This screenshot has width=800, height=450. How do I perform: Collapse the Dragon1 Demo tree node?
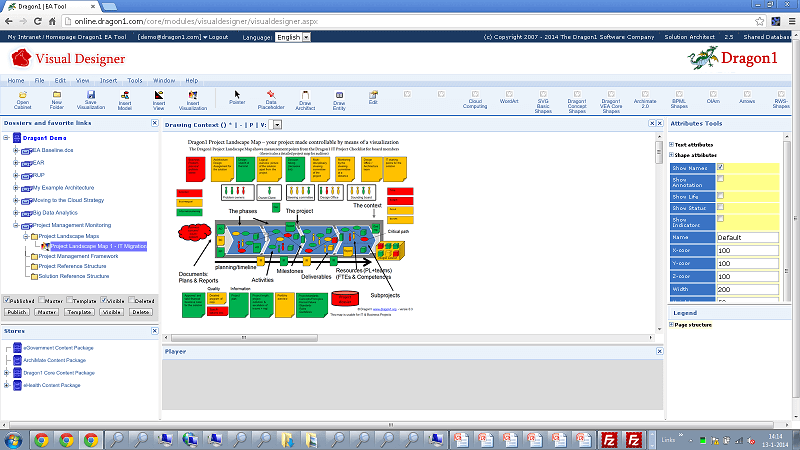[6, 138]
